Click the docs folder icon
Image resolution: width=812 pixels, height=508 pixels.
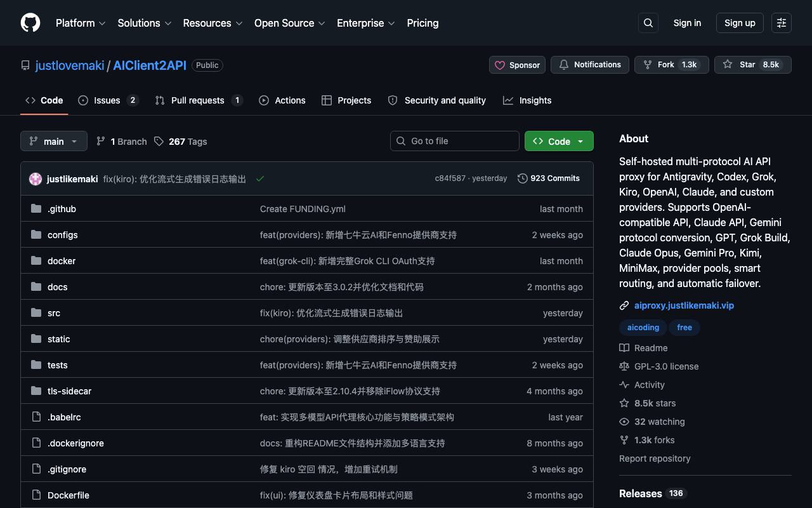click(x=36, y=287)
